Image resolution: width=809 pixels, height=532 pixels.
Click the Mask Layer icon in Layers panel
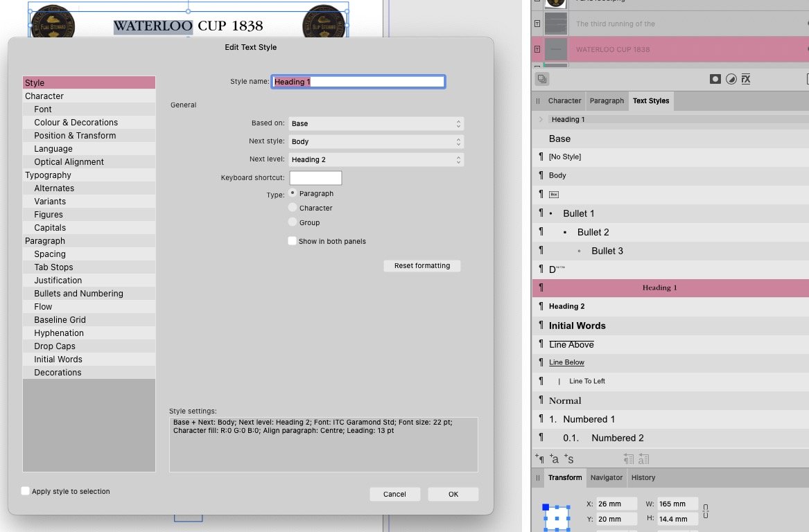pyautogui.click(x=715, y=79)
